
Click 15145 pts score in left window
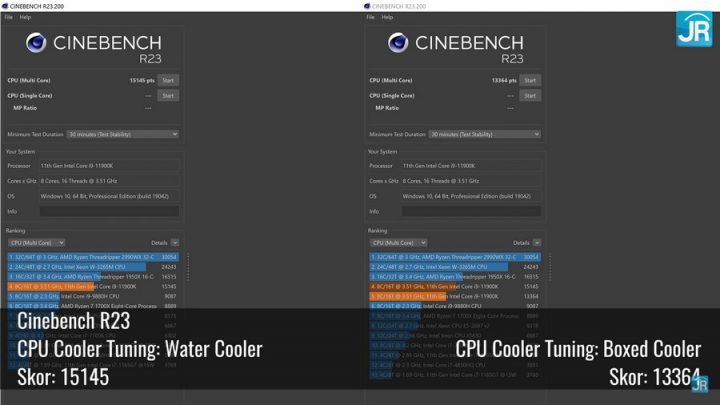coord(142,80)
